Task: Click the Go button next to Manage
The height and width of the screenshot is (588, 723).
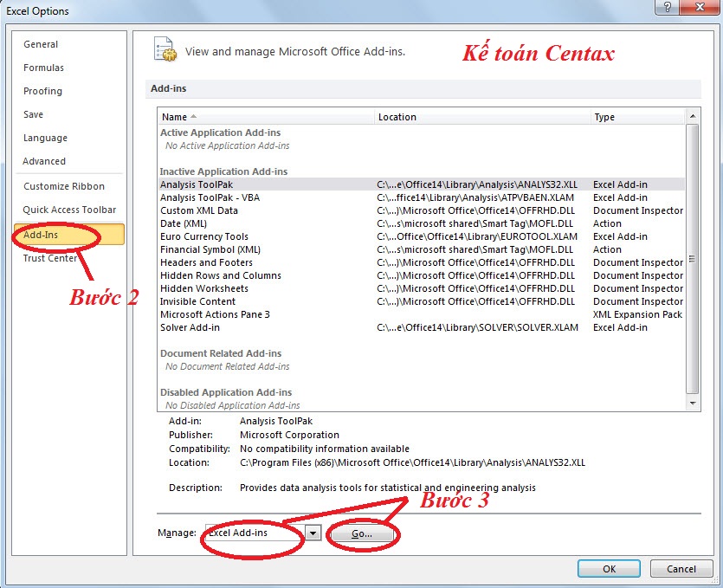Action: click(362, 533)
